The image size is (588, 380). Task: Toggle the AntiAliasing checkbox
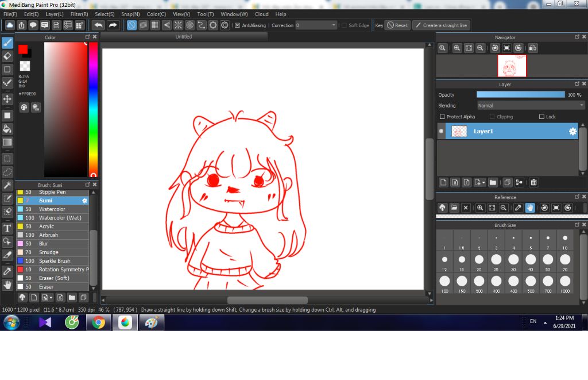(x=237, y=25)
